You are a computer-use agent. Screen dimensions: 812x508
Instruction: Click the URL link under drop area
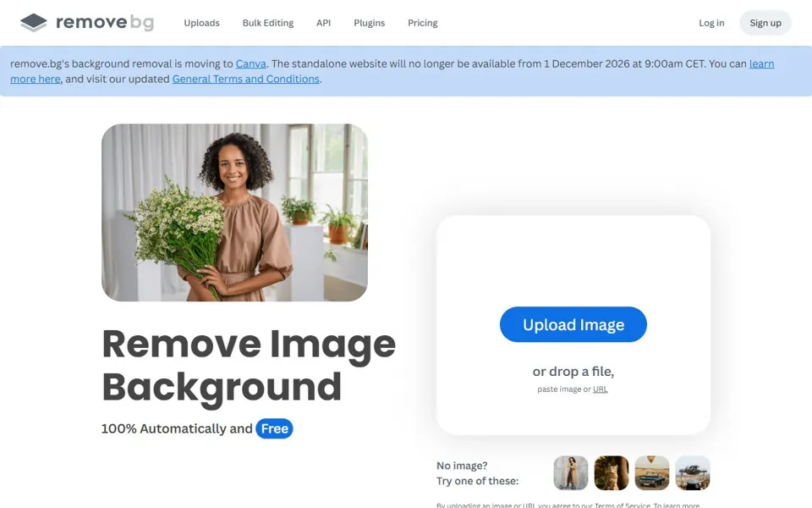click(601, 389)
